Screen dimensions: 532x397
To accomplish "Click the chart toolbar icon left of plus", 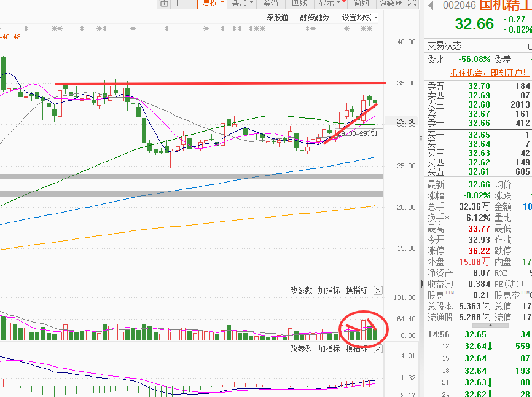I will click(164, 4).
